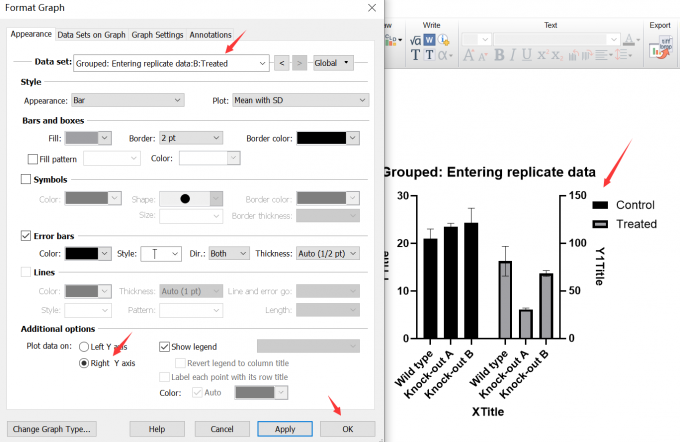Image resolution: width=680 pixels, height=442 pixels.
Task: Toggle Label each point with row title
Action: [x=164, y=377]
